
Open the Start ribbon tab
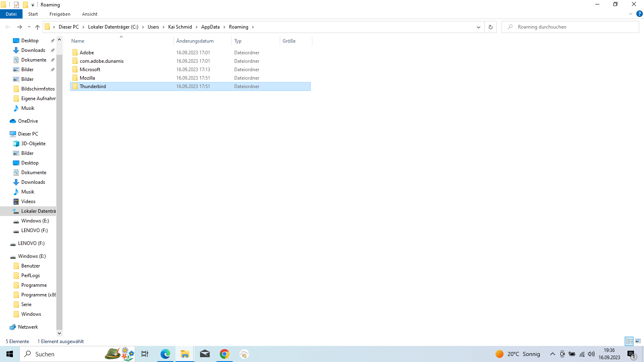(33, 14)
